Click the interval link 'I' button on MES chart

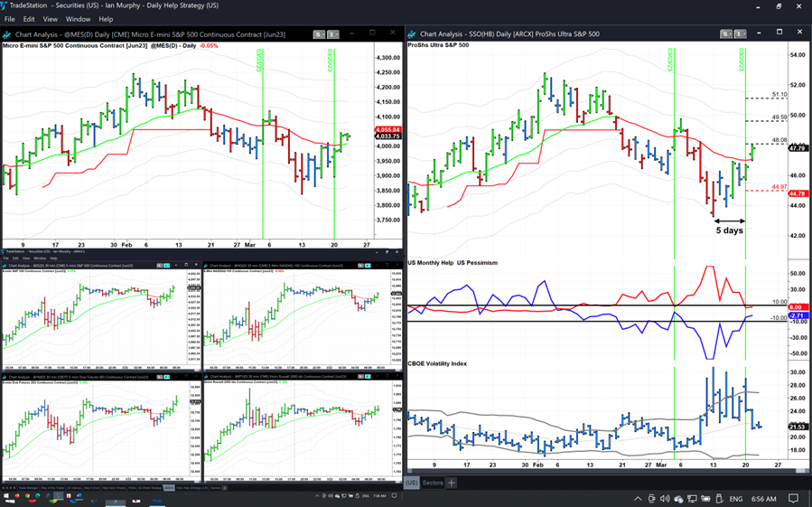pos(331,34)
